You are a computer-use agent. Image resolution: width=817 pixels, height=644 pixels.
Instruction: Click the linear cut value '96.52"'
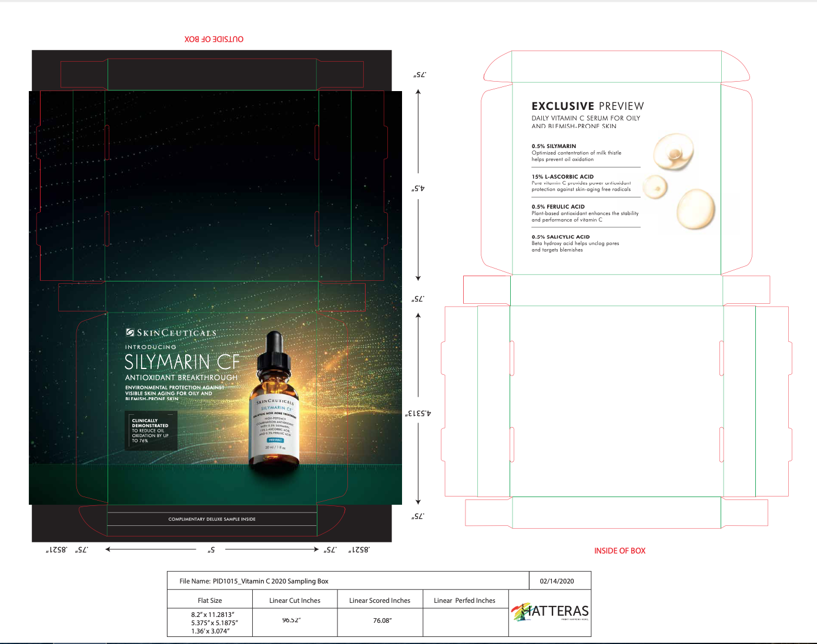pyautogui.click(x=292, y=620)
